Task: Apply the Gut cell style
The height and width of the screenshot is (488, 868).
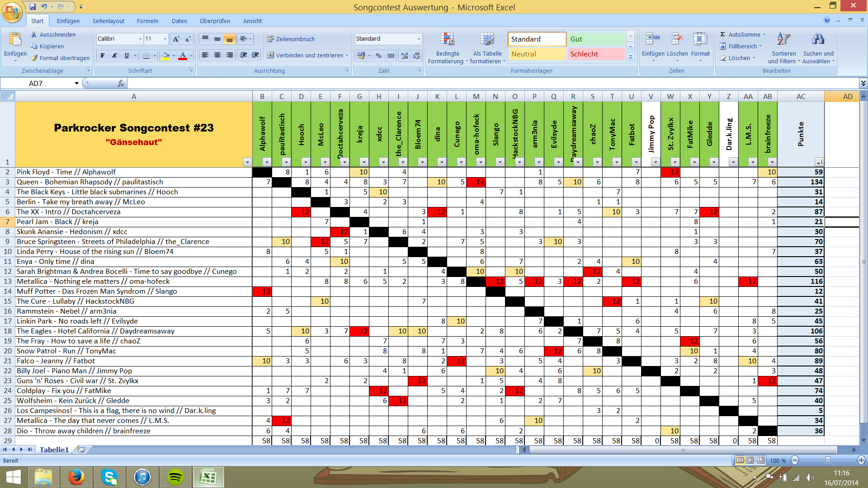Action: point(596,39)
